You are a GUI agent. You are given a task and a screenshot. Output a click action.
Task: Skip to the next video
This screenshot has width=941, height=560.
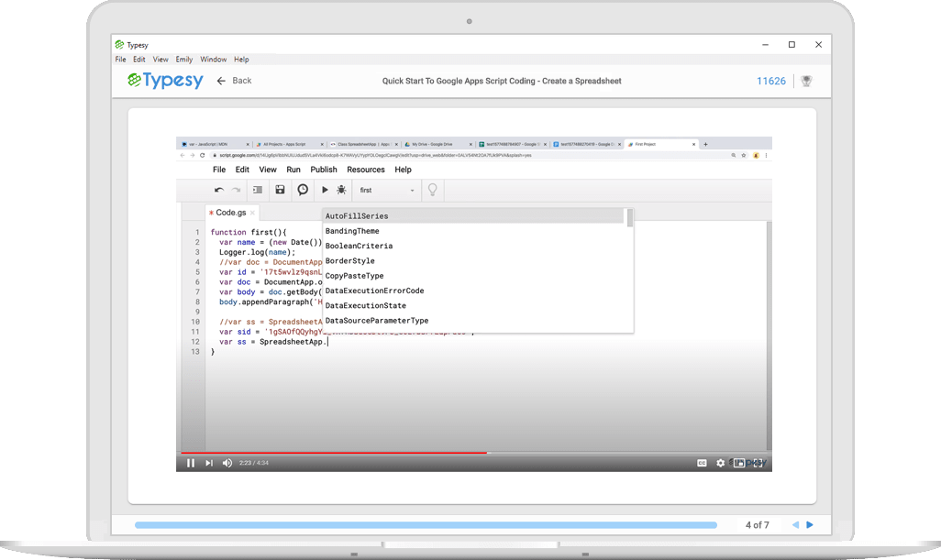coord(209,463)
